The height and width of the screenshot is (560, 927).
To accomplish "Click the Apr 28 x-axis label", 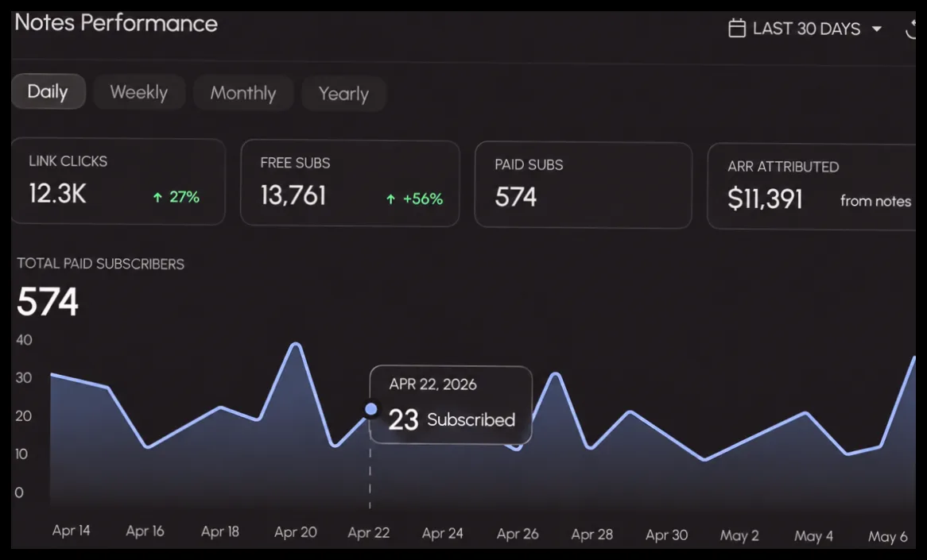I will point(591,535).
